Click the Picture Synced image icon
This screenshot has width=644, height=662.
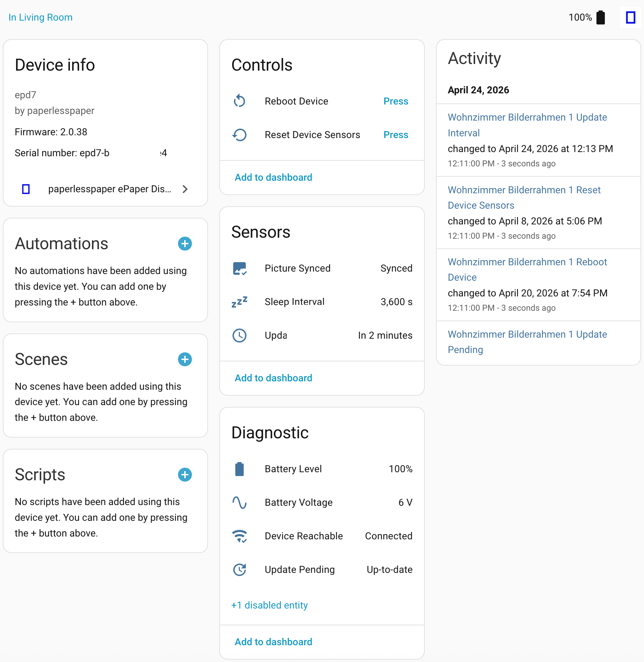[x=240, y=268]
